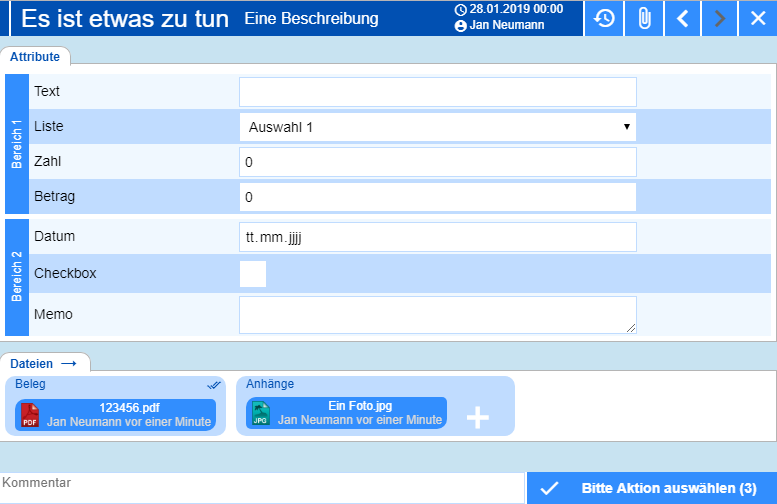
Task: Open the Dateien tab
Action: tap(44, 363)
